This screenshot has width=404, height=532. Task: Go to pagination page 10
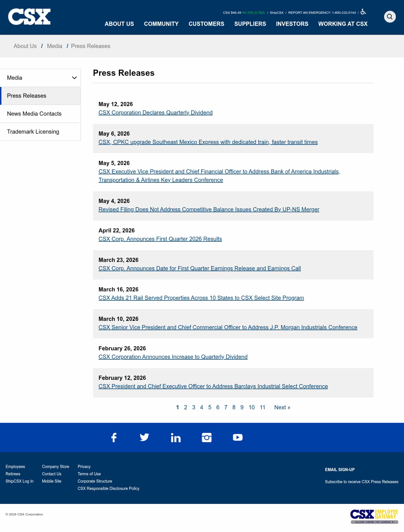252,407
